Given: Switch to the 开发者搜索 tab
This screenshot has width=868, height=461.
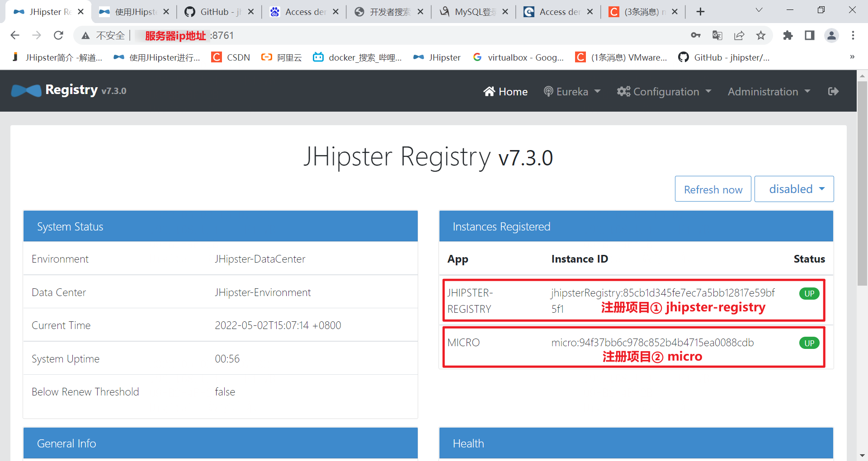Looking at the screenshot, I should [389, 12].
